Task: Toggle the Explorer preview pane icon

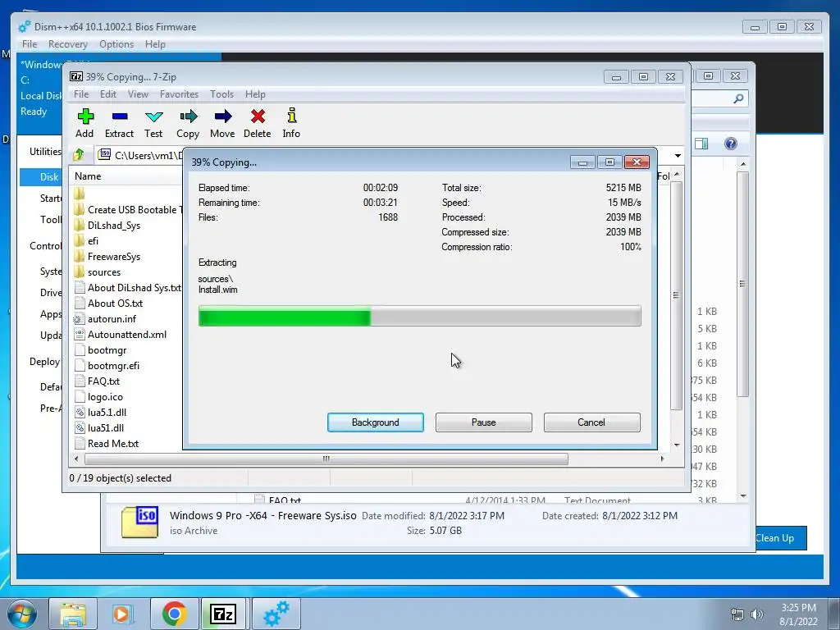Action: pyautogui.click(x=701, y=144)
